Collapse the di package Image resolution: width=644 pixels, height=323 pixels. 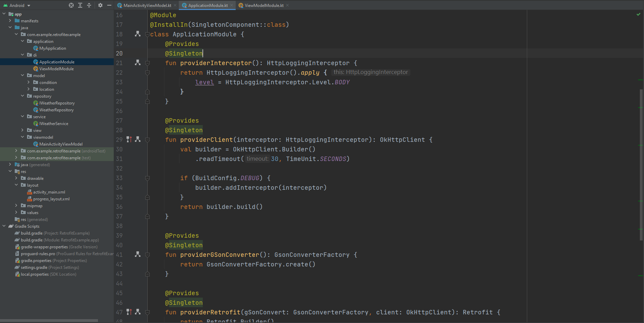23,55
